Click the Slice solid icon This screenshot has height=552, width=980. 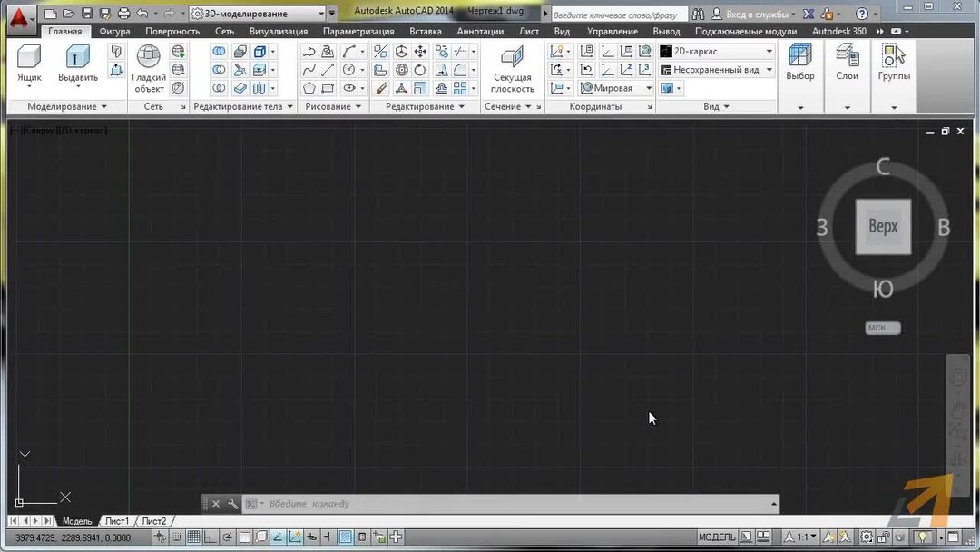(x=240, y=70)
